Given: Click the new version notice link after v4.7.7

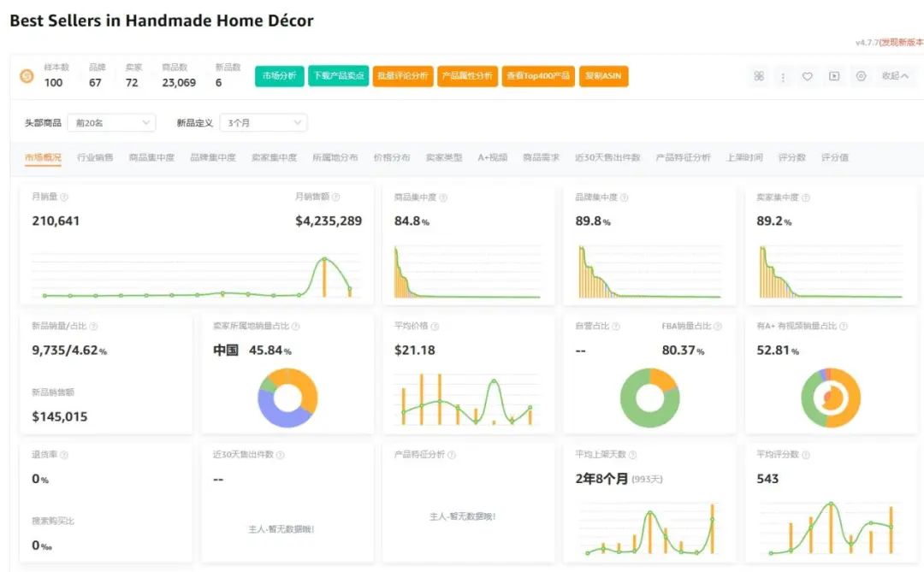Looking at the screenshot, I should [901, 43].
